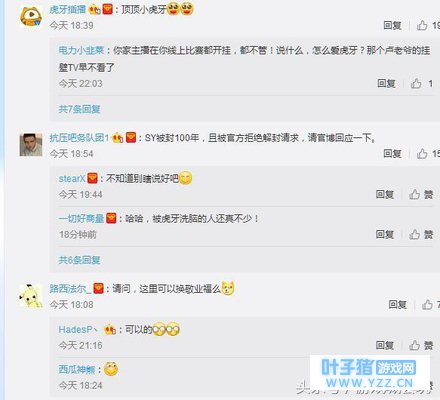Click 回复 on 电力小韭菜's reply

[386, 83]
